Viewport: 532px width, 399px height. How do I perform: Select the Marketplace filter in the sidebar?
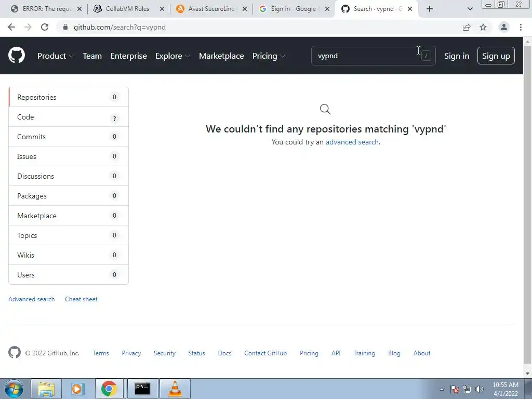pos(69,216)
